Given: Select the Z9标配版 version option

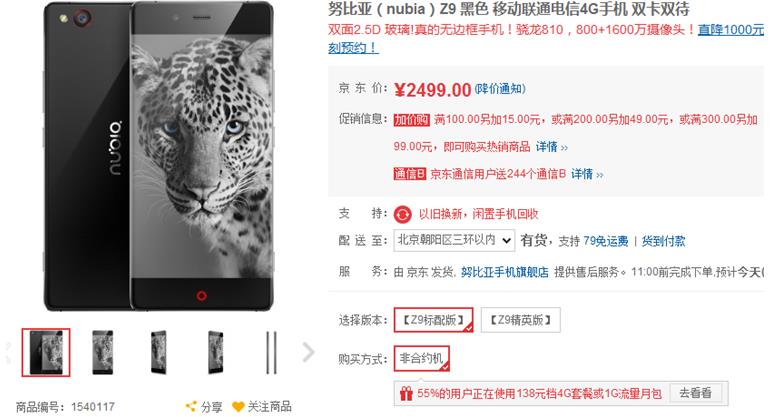Looking at the screenshot, I should (x=433, y=320).
